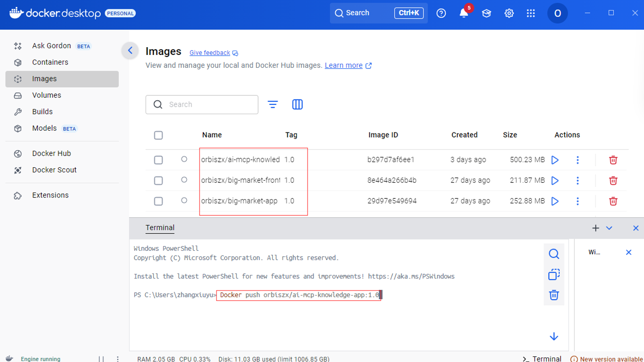
Task: Open the user account avatar O
Action: (x=557, y=13)
